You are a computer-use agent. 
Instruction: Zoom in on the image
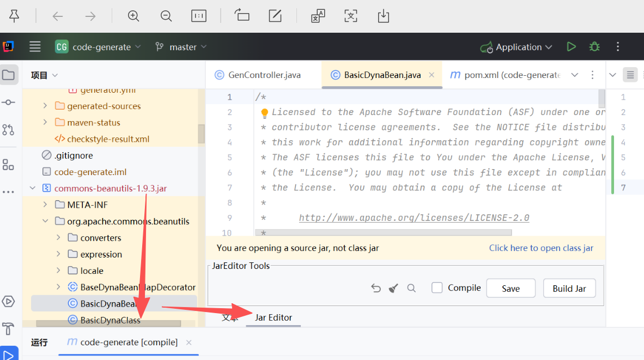tap(133, 16)
